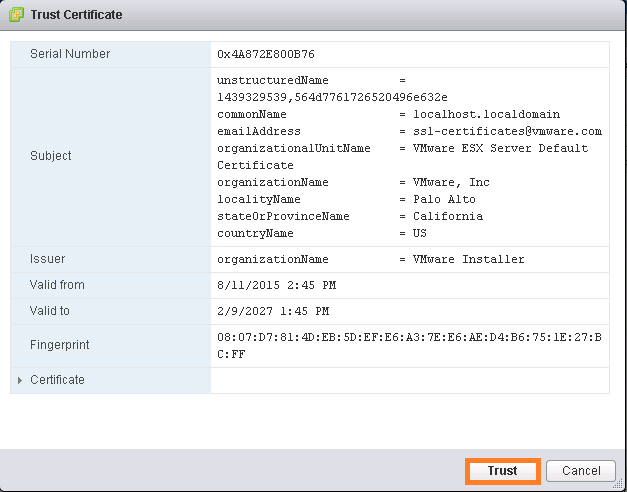The width and height of the screenshot is (627, 492).
Task: Select the Valid from label
Action: pos(57,285)
